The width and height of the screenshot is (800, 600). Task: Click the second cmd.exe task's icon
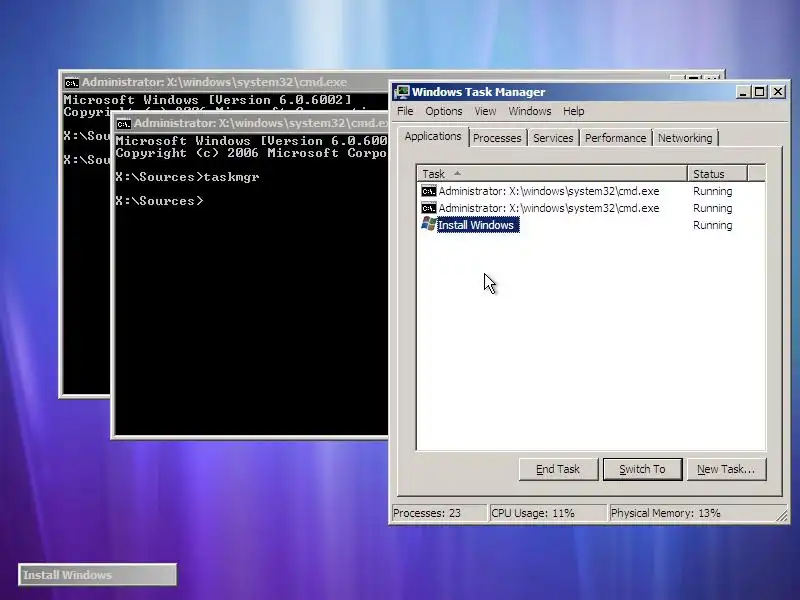(429, 208)
